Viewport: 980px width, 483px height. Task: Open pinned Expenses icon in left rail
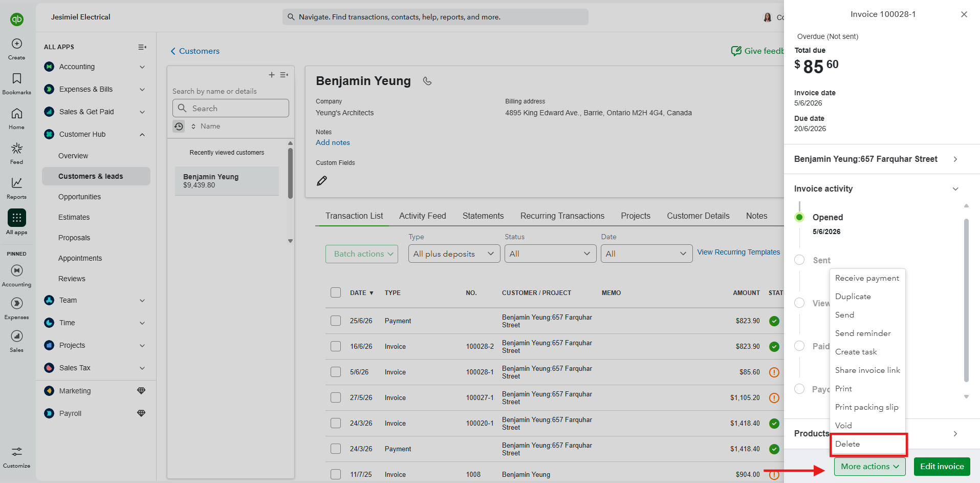17,303
